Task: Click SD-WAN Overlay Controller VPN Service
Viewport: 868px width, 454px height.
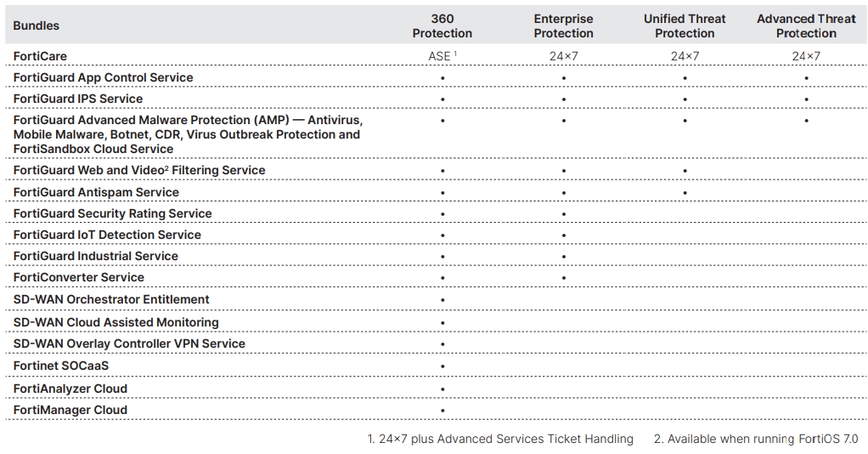Action: pyautogui.click(x=129, y=343)
